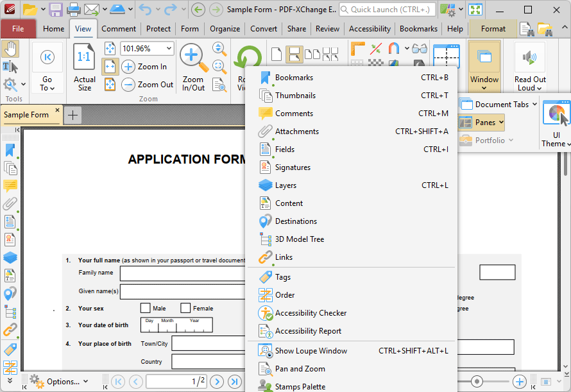This screenshot has height=392, width=571.
Task: Click the Undo arrow icon
Action: 145,10
